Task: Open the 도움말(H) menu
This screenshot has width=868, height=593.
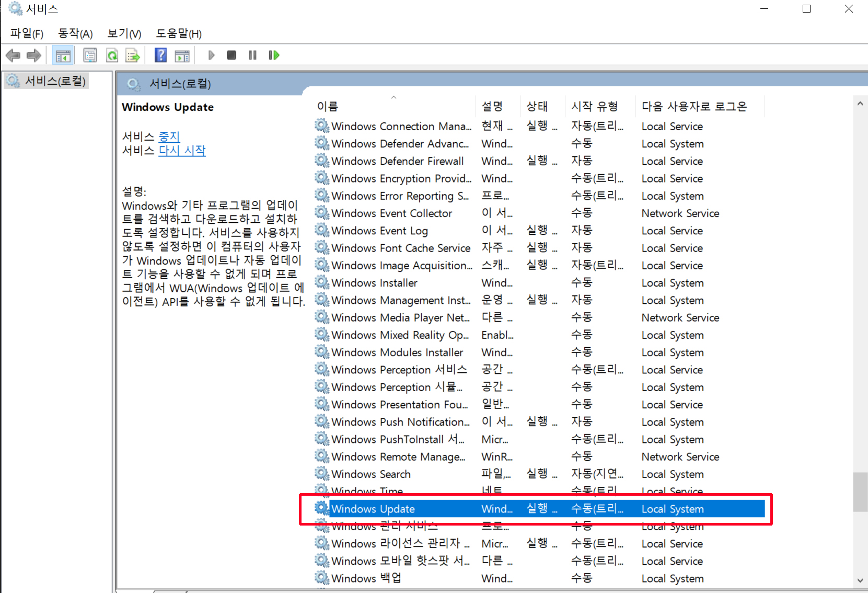Action: (x=179, y=33)
